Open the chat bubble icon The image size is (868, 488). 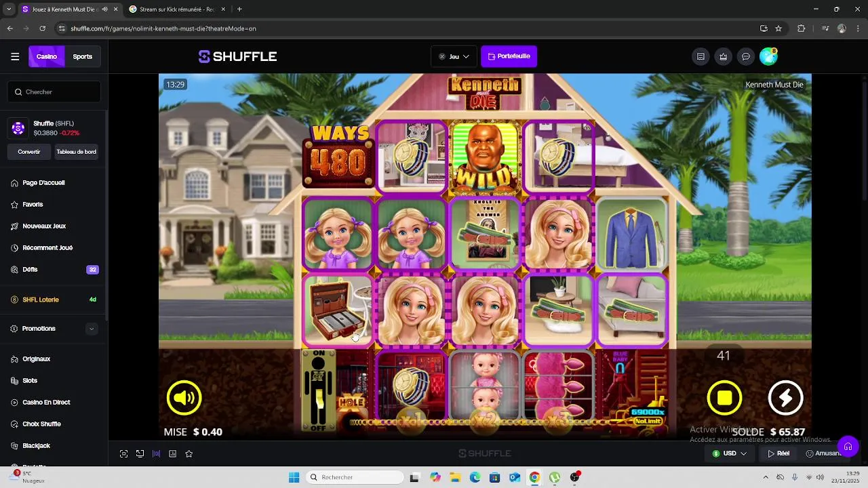pyautogui.click(x=746, y=57)
